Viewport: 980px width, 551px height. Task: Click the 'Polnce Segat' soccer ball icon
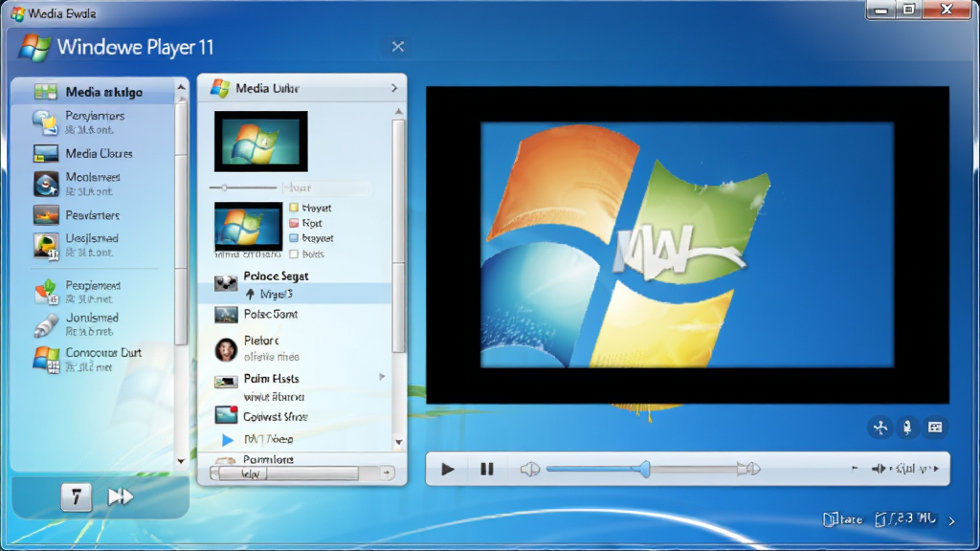226,283
